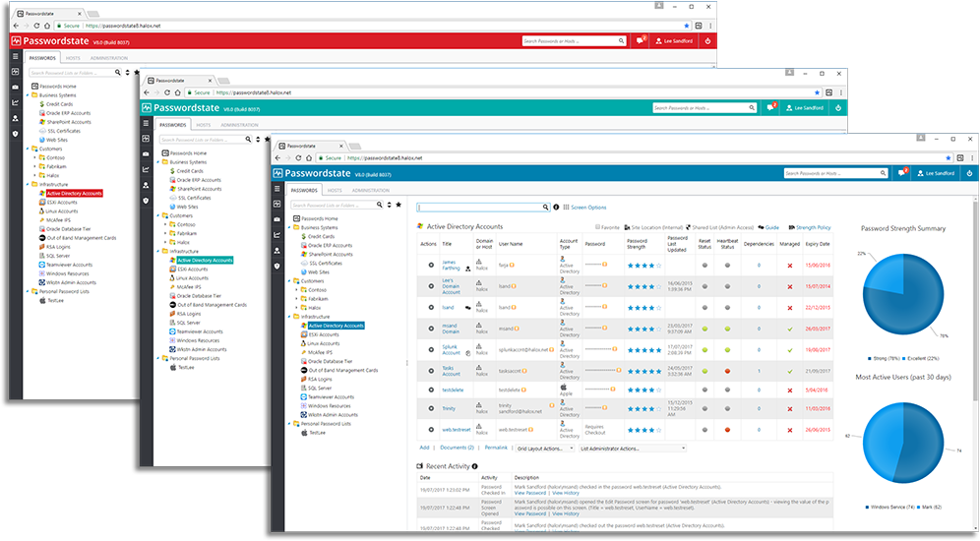Click power icon in teal middle window header
This screenshot has width=980, height=541.
click(838, 107)
